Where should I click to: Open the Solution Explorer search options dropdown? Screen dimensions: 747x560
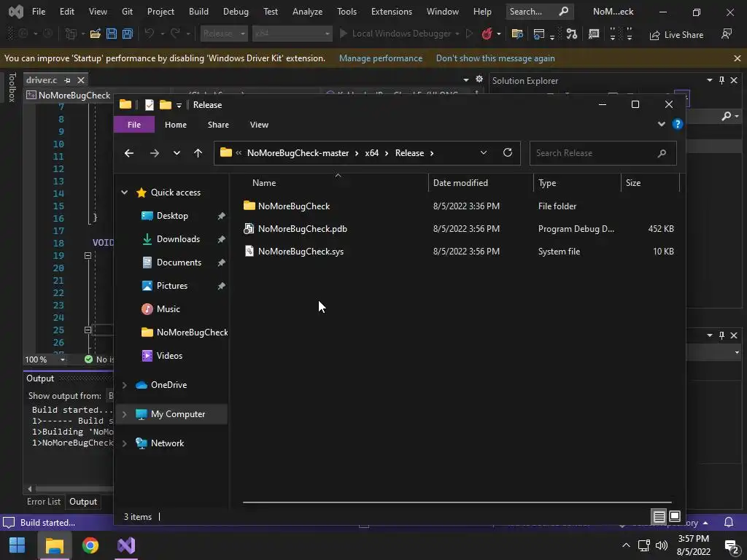coord(737,116)
